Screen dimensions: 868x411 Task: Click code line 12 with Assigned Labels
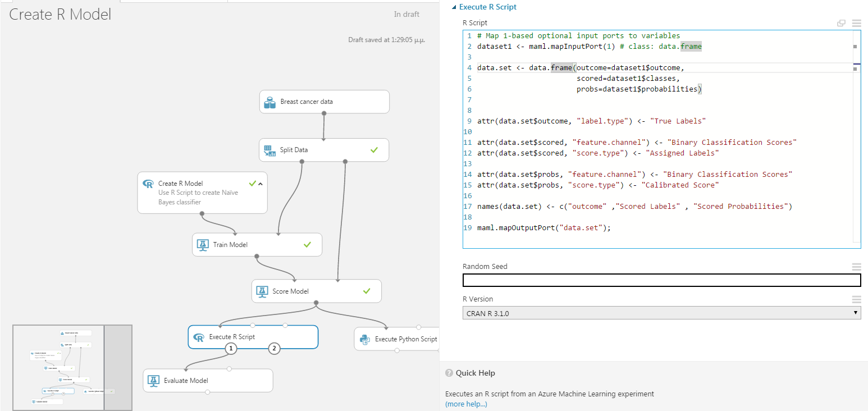[x=598, y=153]
